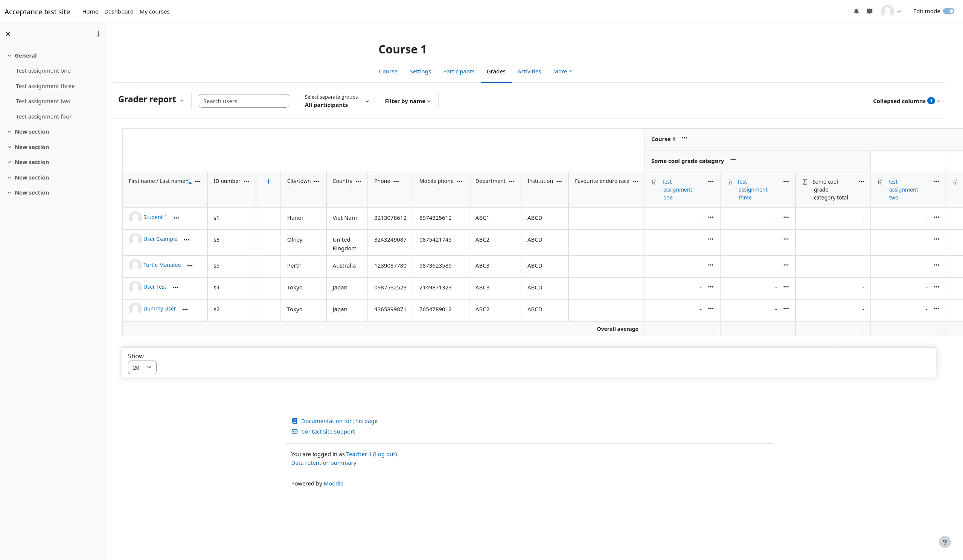
Task: Open the Filter by name dropdown
Action: [x=407, y=101]
